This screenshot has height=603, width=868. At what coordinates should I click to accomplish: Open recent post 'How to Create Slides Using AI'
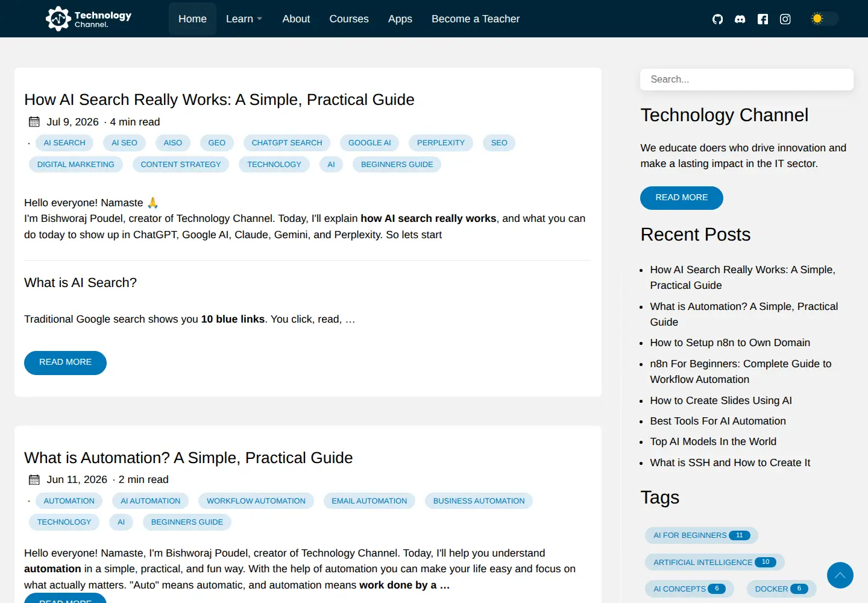point(721,400)
